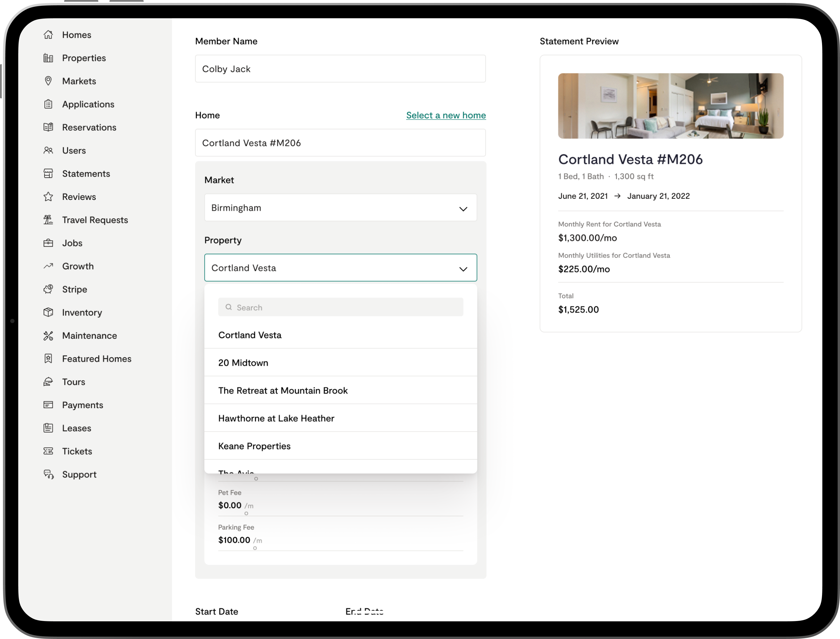Click the Cortland Vesta home photo thumbnail

(670, 106)
